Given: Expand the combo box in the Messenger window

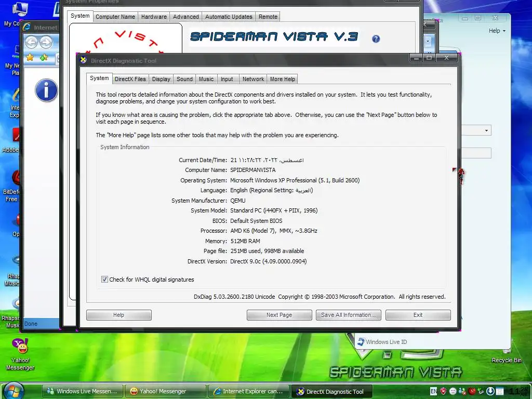Looking at the screenshot, I should 486,130.
